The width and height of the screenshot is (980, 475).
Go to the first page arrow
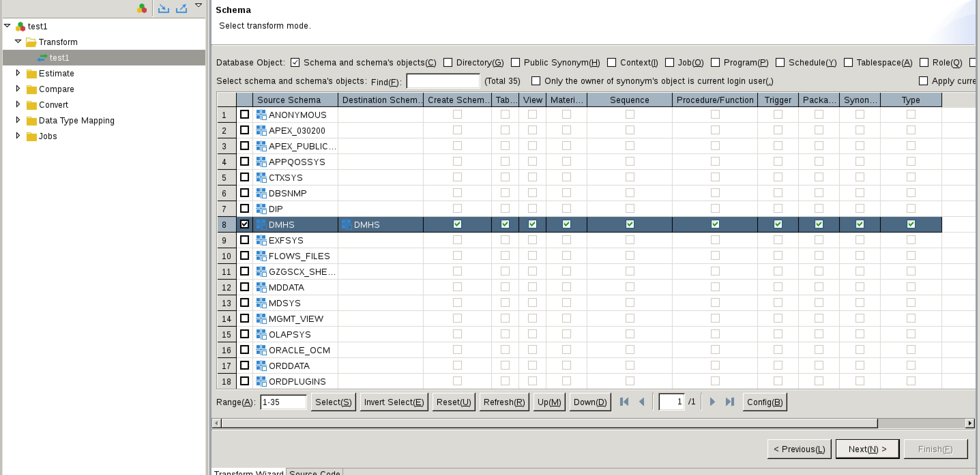[624, 402]
